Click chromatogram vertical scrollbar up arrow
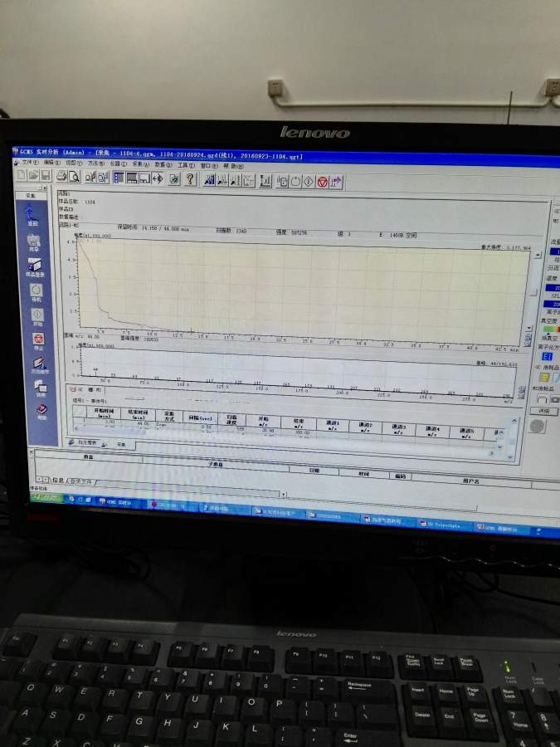The width and height of the screenshot is (560, 747). point(538,256)
